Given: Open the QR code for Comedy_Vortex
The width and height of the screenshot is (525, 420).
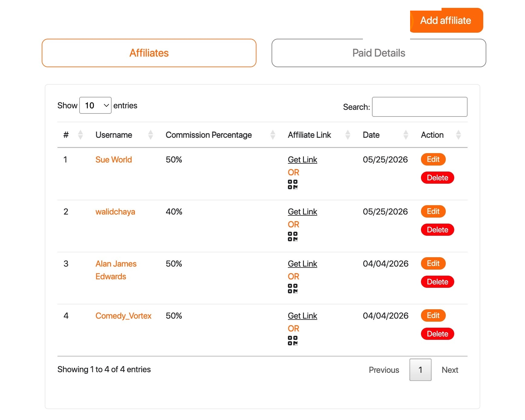Looking at the screenshot, I should [292, 340].
